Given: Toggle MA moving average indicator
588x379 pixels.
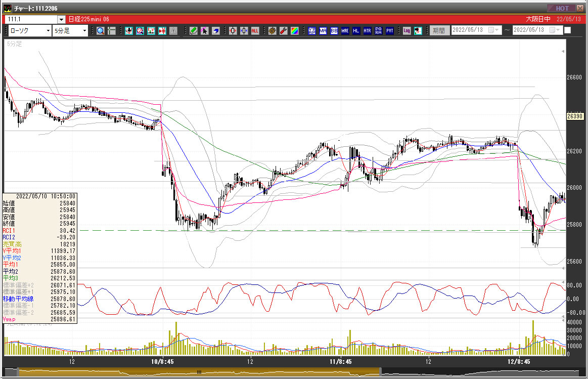Looking at the screenshot, I should [x=323, y=31].
